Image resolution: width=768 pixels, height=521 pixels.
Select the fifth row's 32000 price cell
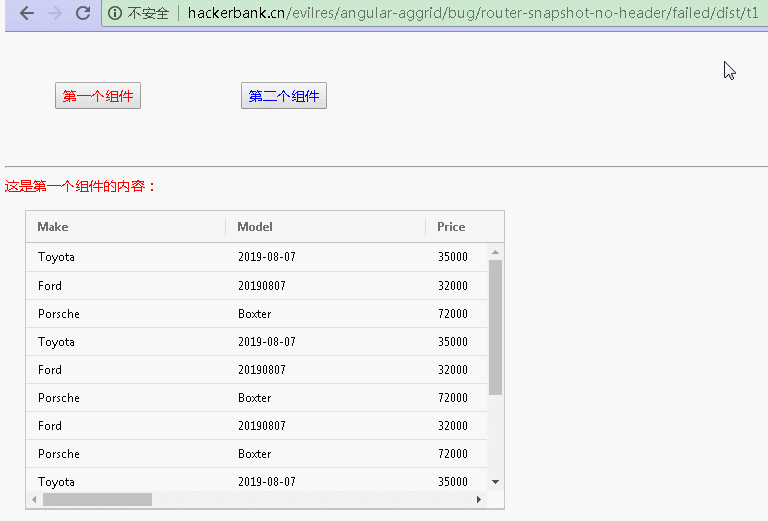pos(456,370)
